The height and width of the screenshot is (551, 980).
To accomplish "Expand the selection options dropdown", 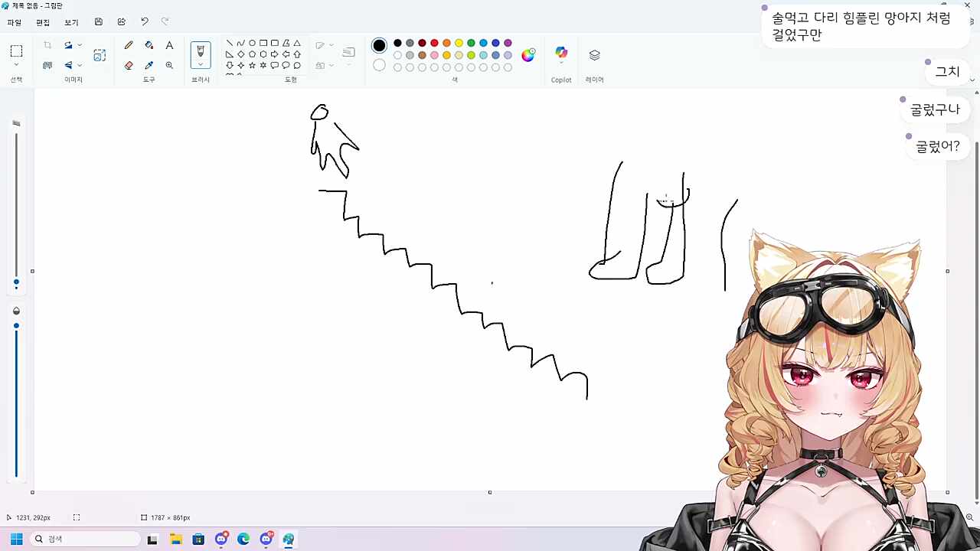I will (x=16, y=66).
